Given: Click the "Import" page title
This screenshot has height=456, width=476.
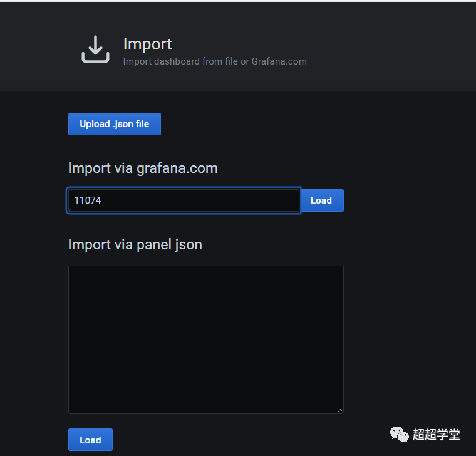Looking at the screenshot, I should [148, 44].
